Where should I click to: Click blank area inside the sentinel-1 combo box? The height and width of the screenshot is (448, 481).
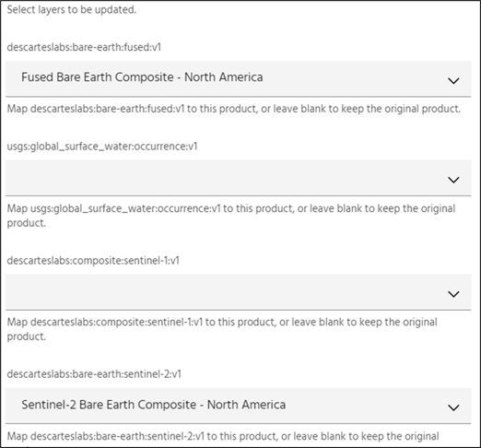(x=215, y=292)
